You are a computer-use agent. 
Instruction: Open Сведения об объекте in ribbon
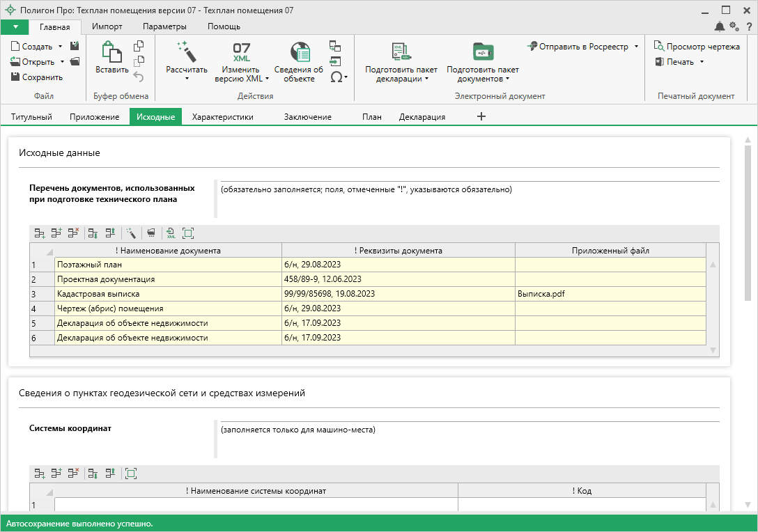(299, 53)
